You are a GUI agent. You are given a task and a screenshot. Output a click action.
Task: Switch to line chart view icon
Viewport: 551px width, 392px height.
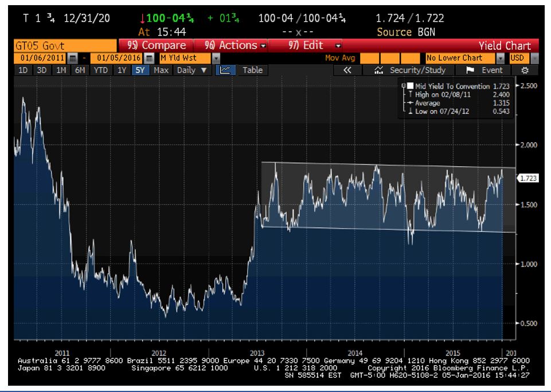(x=225, y=70)
